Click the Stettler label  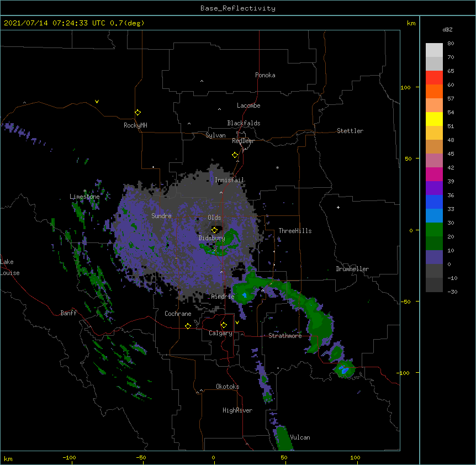(x=350, y=131)
